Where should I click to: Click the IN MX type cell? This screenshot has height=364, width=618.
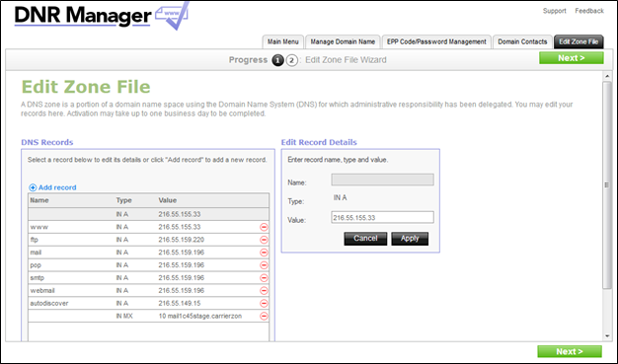tap(124, 316)
